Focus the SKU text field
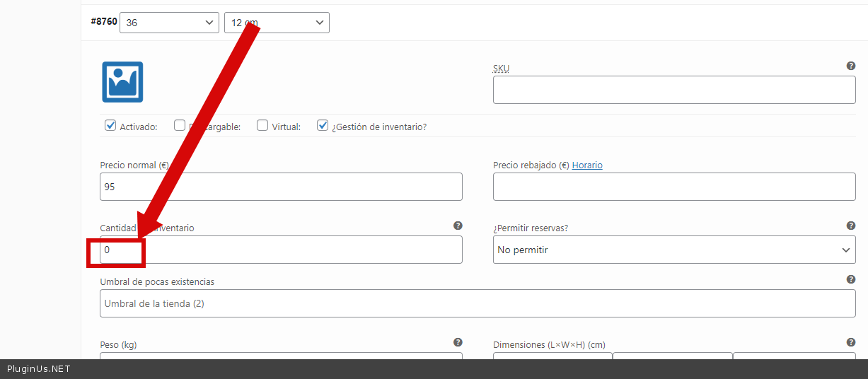868x379 pixels. [x=673, y=90]
